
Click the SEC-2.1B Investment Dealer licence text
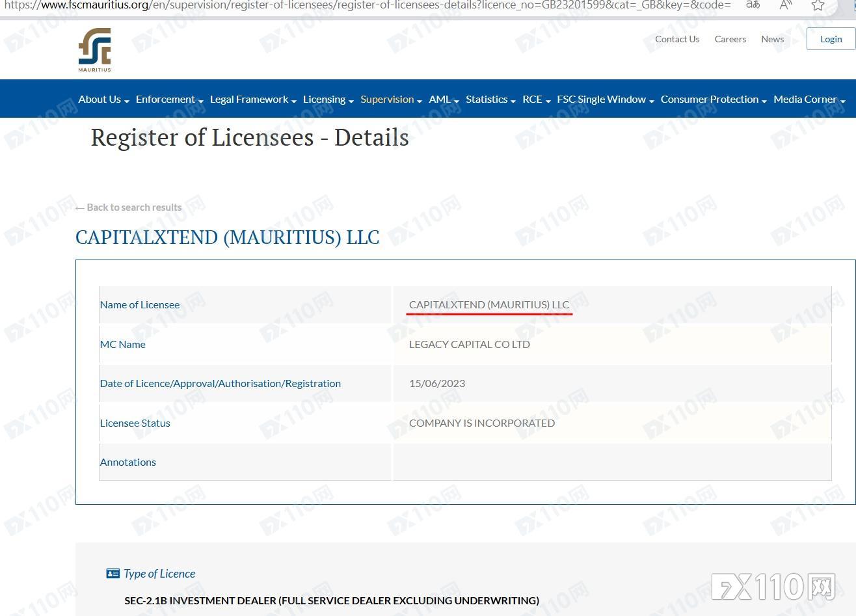(332, 600)
